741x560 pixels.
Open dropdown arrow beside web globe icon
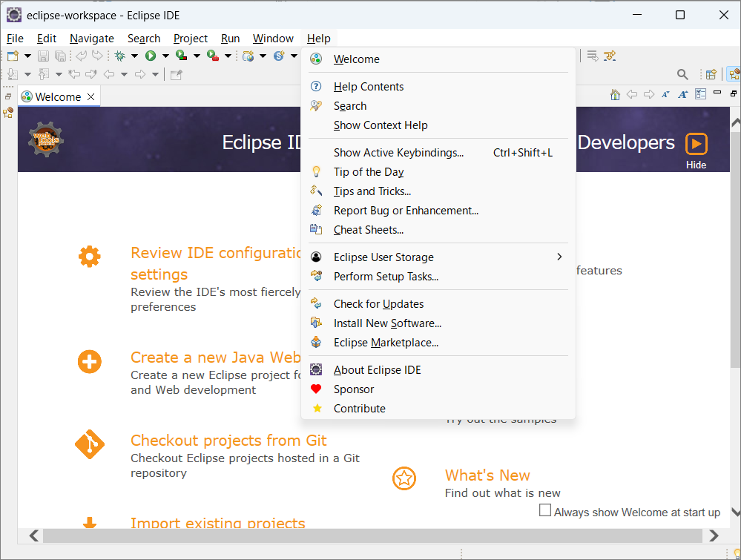coord(263,56)
